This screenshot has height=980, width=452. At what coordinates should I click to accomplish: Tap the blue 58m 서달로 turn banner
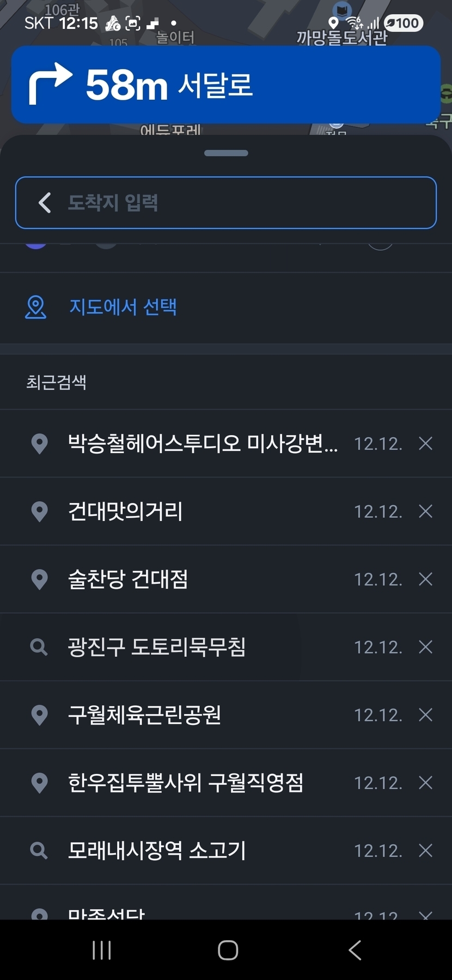click(226, 85)
